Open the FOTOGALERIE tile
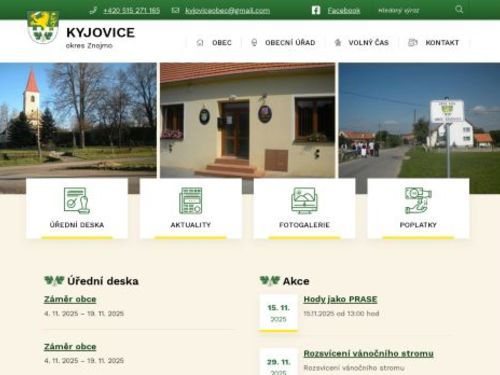 tap(304, 208)
